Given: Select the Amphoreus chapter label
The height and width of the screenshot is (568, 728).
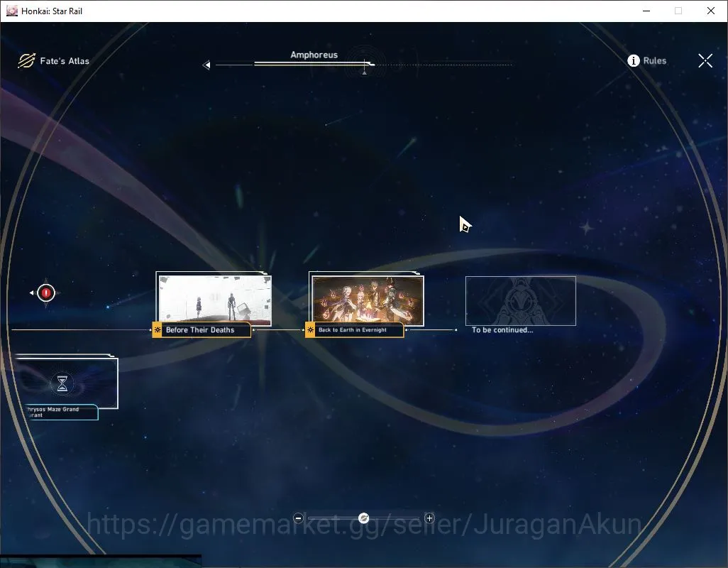Looking at the screenshot, I should (314, 55).
